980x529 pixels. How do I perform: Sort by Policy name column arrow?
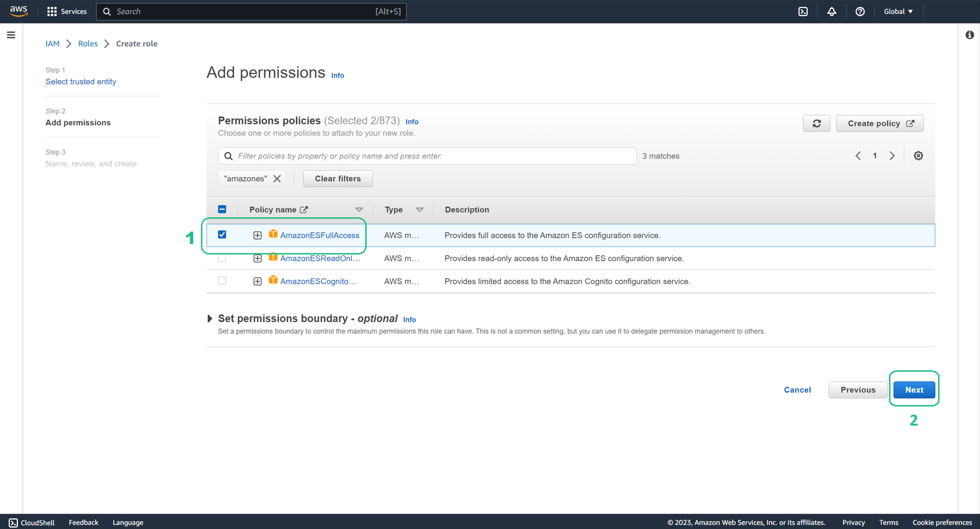[x=359, y=210]
